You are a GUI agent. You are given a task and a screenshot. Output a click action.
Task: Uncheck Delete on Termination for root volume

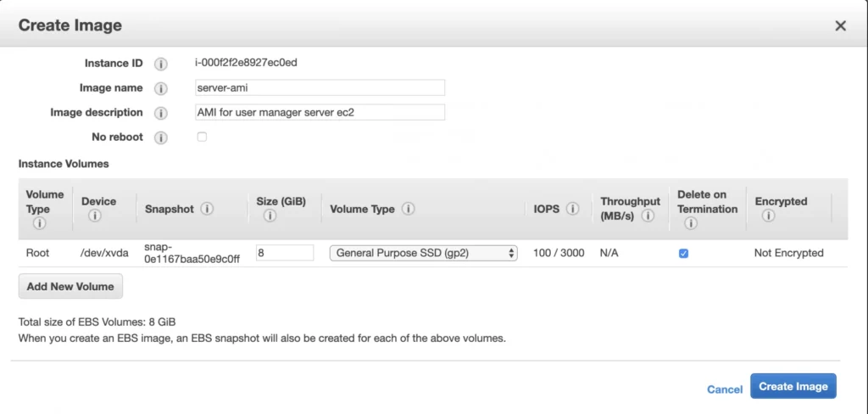[684, 254]
